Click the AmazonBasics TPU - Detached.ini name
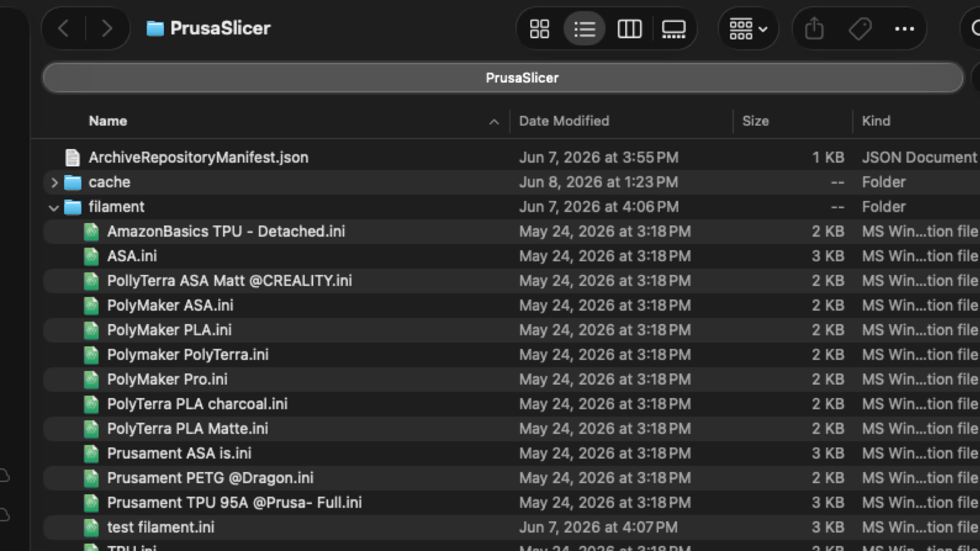 (226, 232)
